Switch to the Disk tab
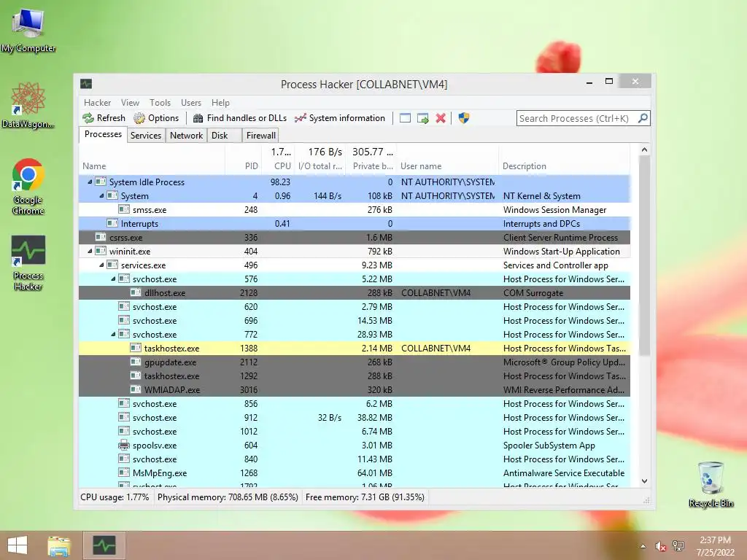 pyautogui.click(x=225, y=136)
